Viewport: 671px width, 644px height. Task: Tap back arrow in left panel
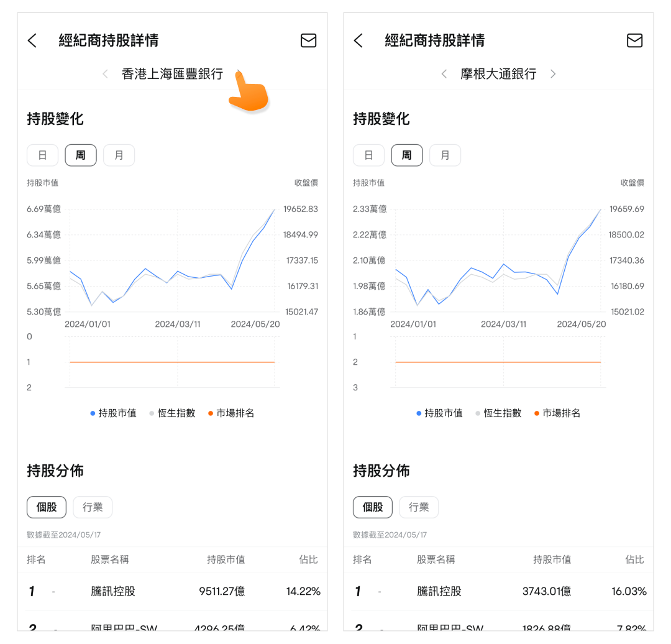pos(32,41)
